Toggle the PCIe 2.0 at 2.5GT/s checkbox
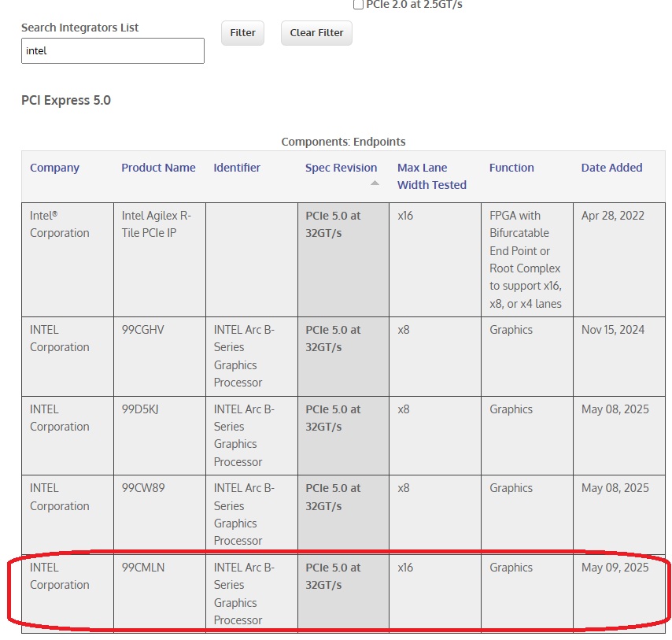Screen dimensions: 672x640 pos(358,5)
